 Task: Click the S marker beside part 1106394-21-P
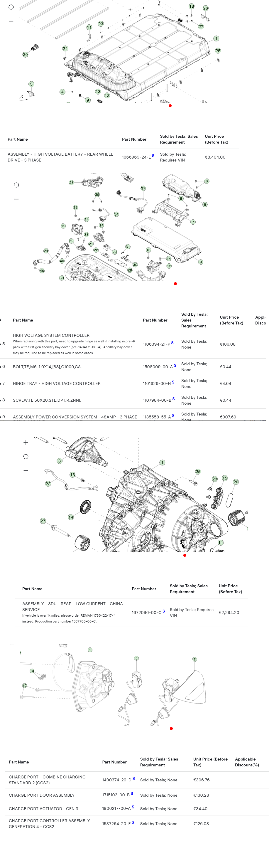(x=172, y=343)
